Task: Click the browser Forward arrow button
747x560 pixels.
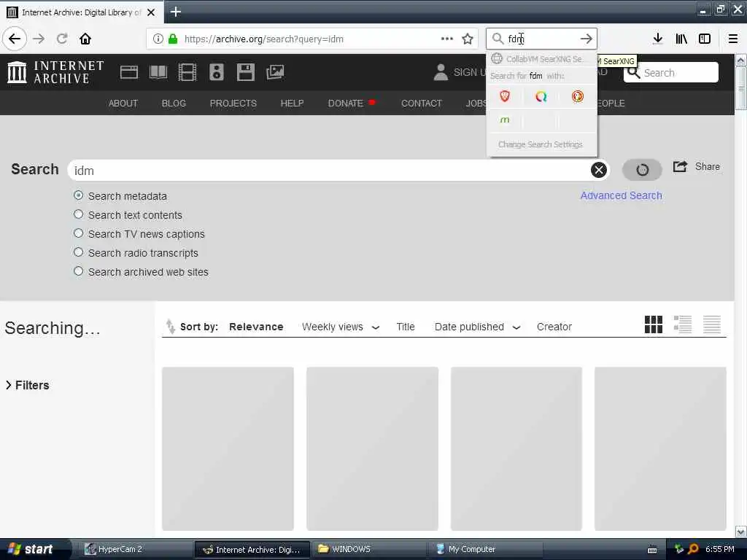Action: coord(39,39)
